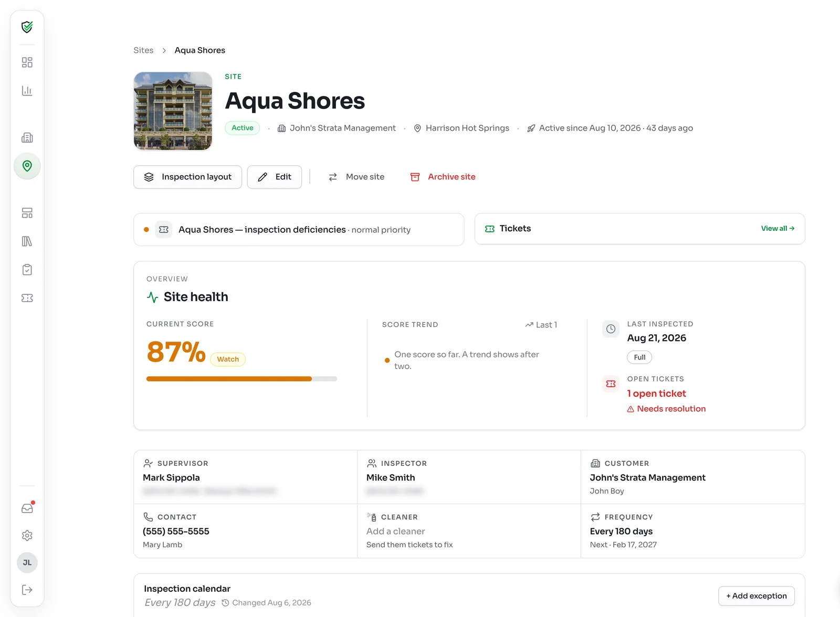This screenshot has height=617, width=840.
Task: Click the Active status badge
Action: 243,128
